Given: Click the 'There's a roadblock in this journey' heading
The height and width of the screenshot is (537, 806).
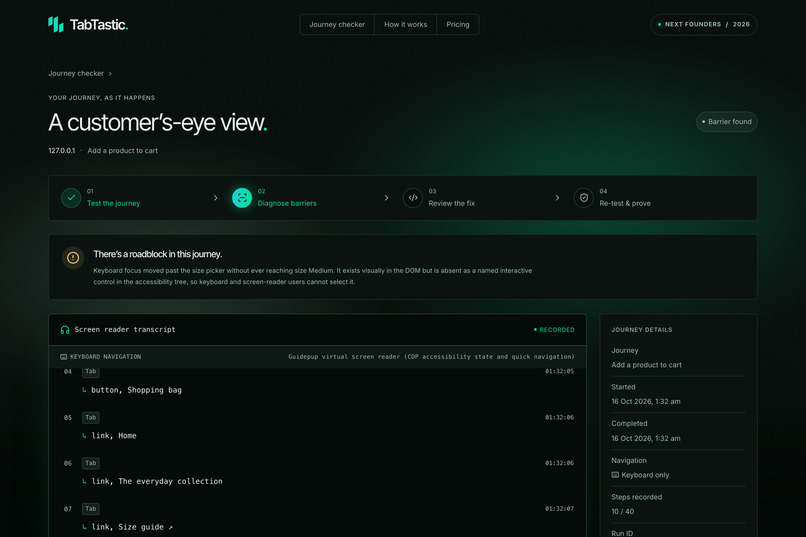Looking at the screenshot, I should point(158,254).
